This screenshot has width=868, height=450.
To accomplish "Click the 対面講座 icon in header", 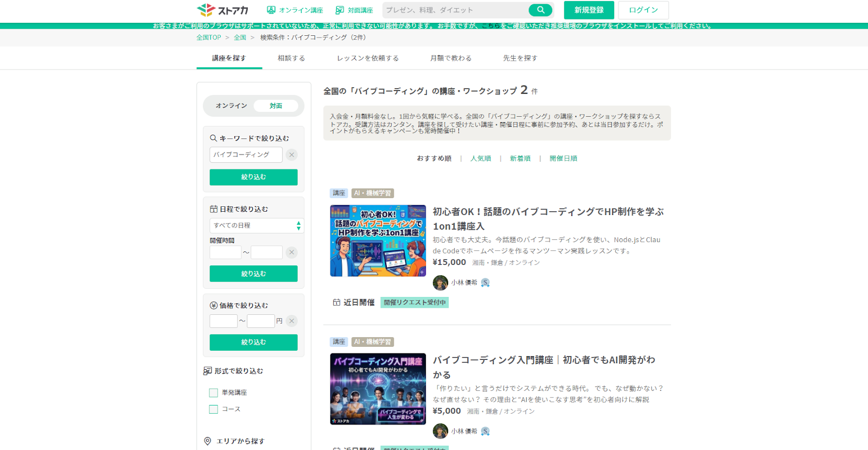I will (x=340, y=10).
